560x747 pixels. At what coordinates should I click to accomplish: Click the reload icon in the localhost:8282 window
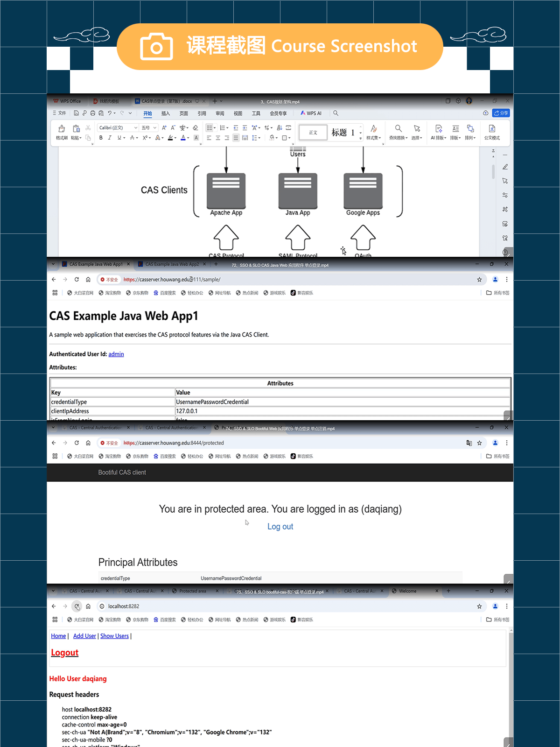click(77, 606)
